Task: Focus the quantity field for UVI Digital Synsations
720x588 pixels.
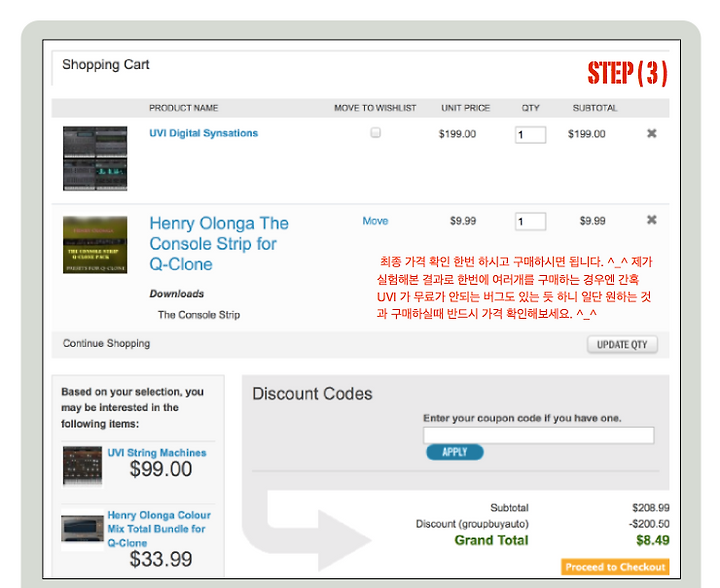Action: (530, 135)
